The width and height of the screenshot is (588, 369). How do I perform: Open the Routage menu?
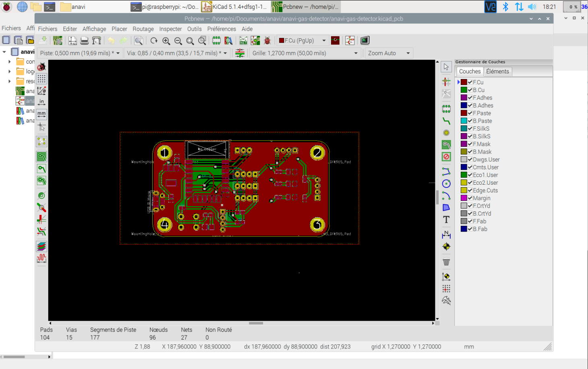(x=143, y=29)
